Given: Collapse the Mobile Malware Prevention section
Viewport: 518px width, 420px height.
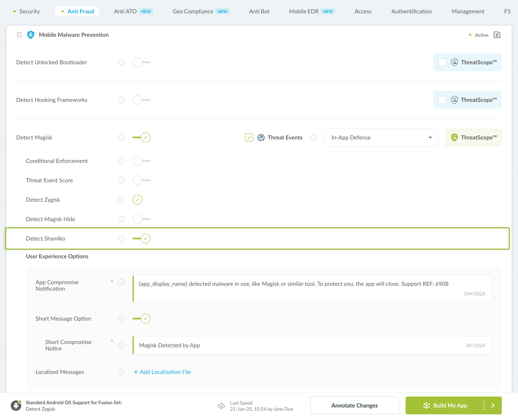Looking at the screenshot, I should pyautogui.click(x=19, y=35).
